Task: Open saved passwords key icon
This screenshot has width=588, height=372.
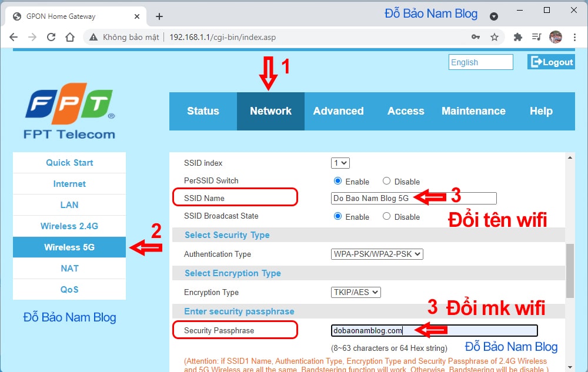Action: pyautogui.click(x=476, y=36)
